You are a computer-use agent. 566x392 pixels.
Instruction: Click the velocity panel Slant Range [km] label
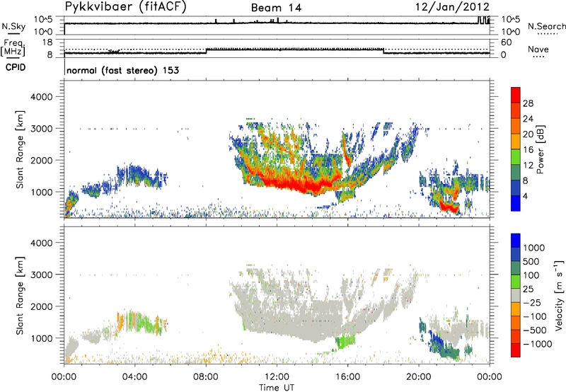20,296
